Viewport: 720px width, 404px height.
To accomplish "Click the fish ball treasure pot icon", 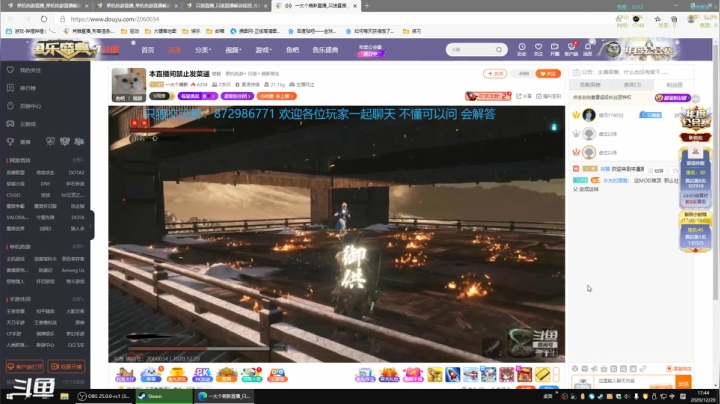I will (x=177, y=375).
